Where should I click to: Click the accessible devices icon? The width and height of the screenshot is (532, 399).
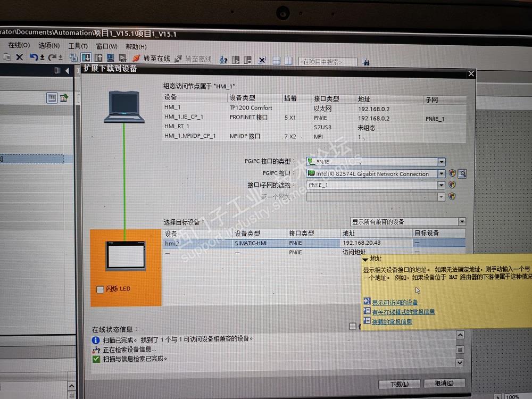tap(223, 60)
